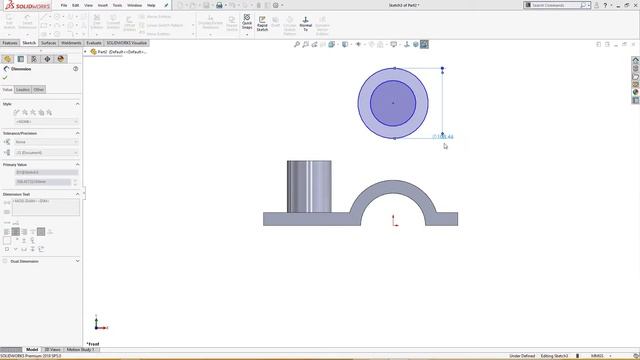This screenshot has width=640, height=360.
Task: Open Dimension panel help icon
Action: (x=76, y=69)
